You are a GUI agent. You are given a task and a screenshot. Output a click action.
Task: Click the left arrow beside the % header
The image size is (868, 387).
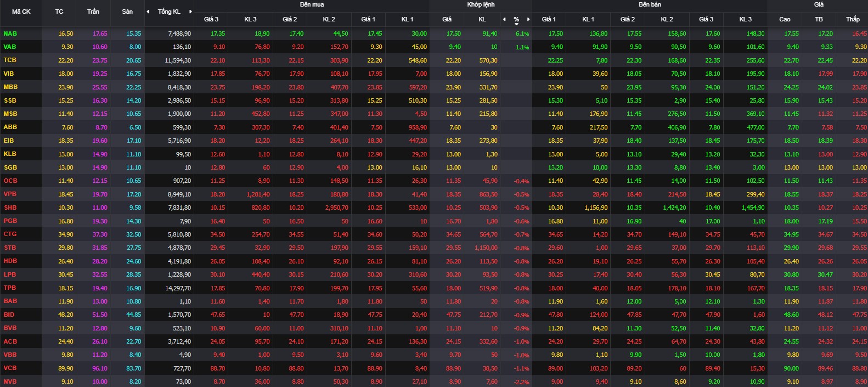(x=504, y=19)
